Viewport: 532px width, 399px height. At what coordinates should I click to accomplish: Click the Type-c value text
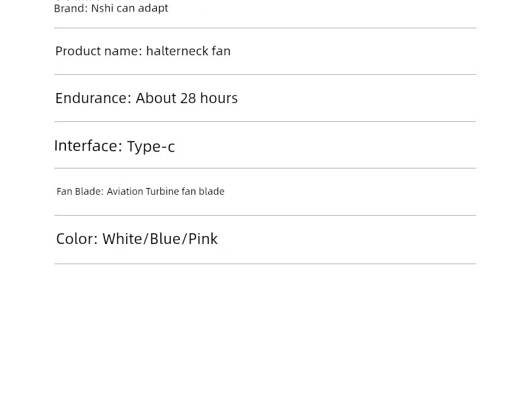(x=151, y=147)
